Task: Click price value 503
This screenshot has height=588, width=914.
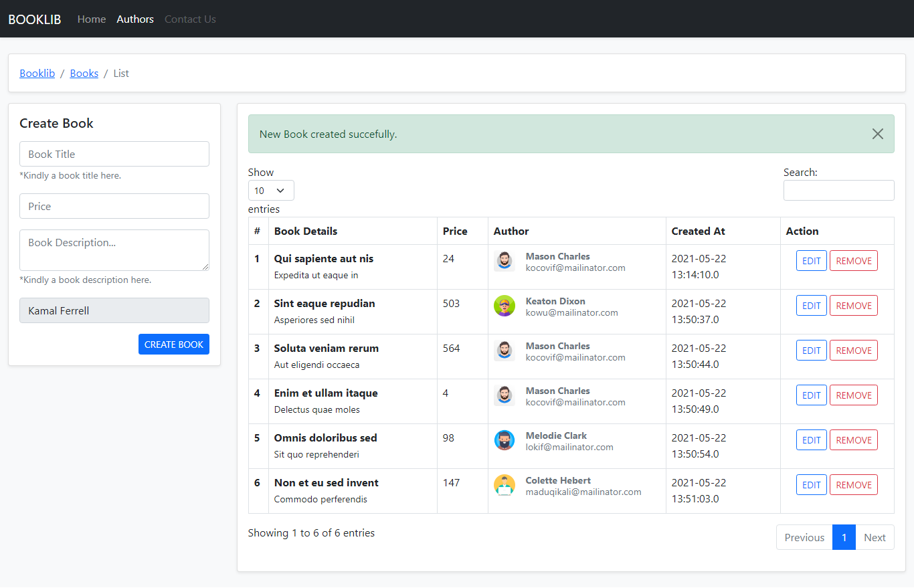Action: 452,304
